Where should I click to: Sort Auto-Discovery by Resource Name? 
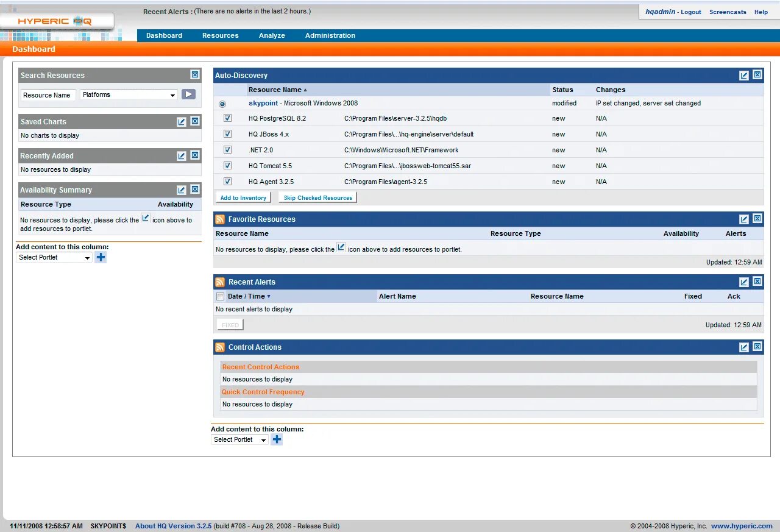click(x=277, y=90)
